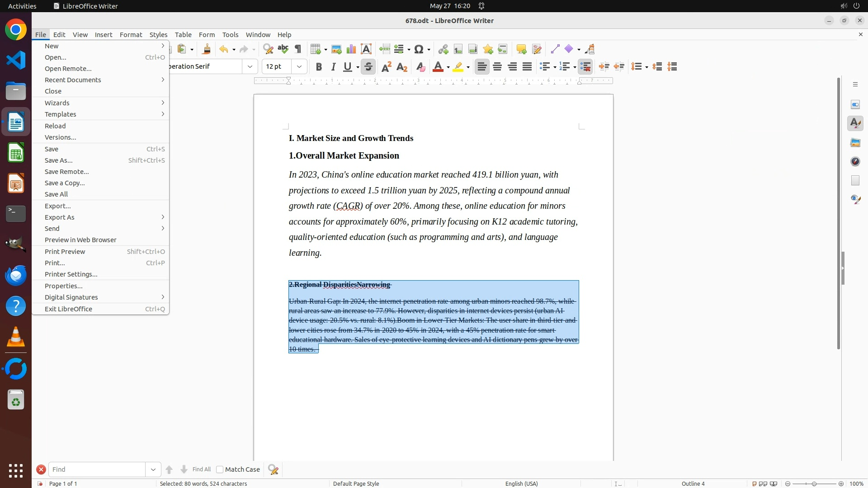Viewport: 868px width, 488px height.
Task: Enable the Match Case checkbox
Action: click(220, 469)
